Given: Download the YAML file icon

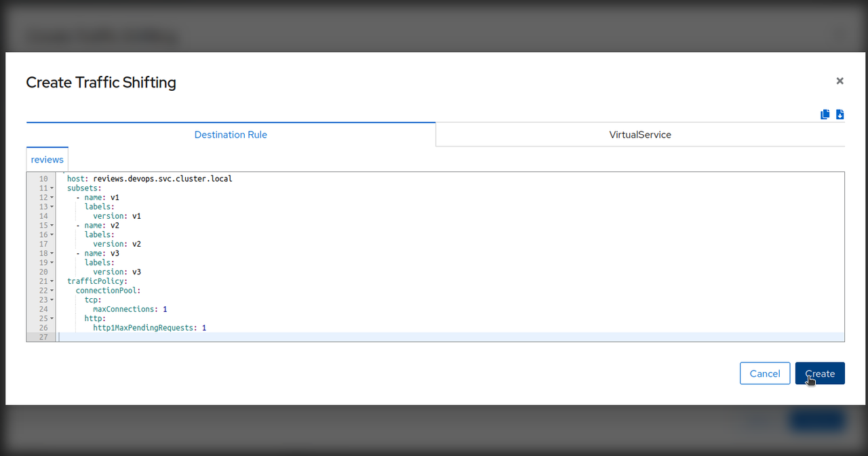Looking at the screenshot, I should coord(840,115).
